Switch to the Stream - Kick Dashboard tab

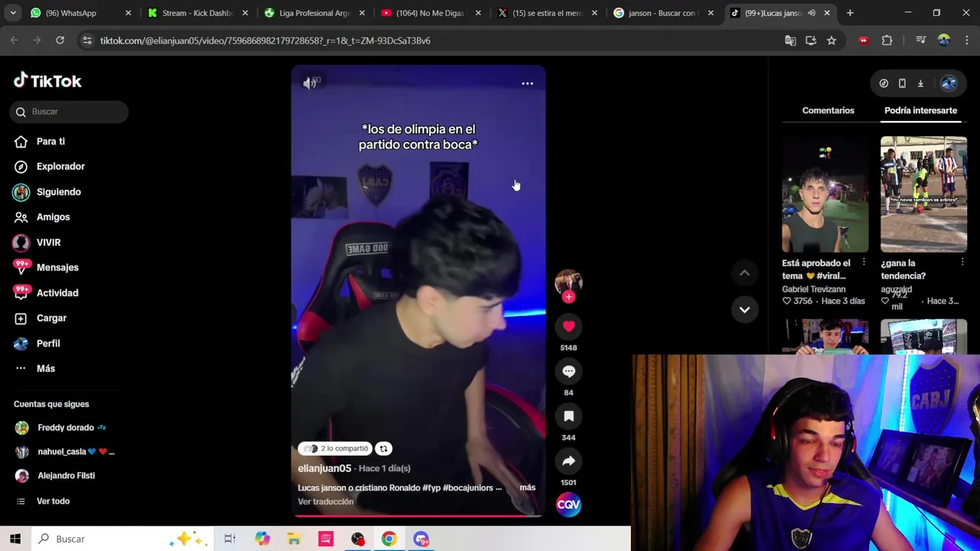pos(198,13)
